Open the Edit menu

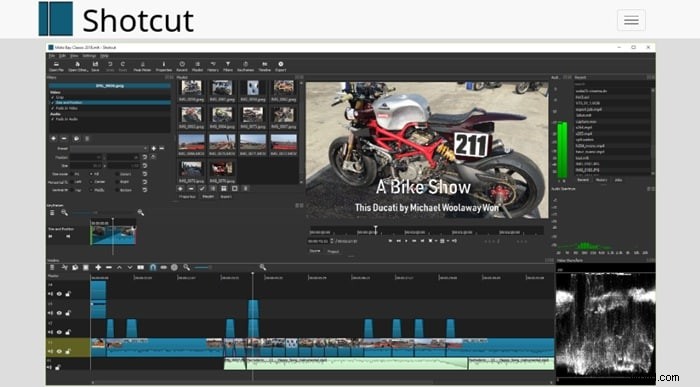pyautogui.click(x=62, y=56)
